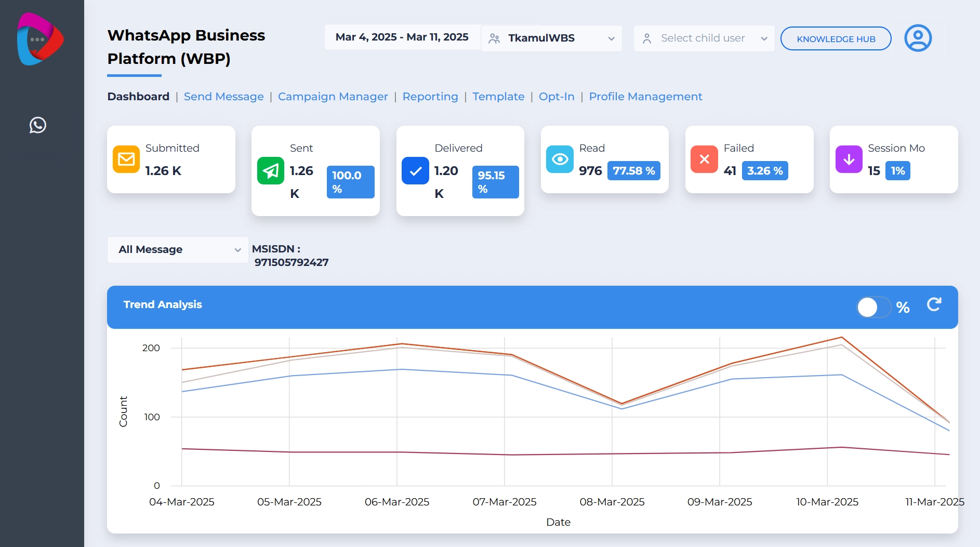Go to Profile Management tab

(x=645, y=97)
